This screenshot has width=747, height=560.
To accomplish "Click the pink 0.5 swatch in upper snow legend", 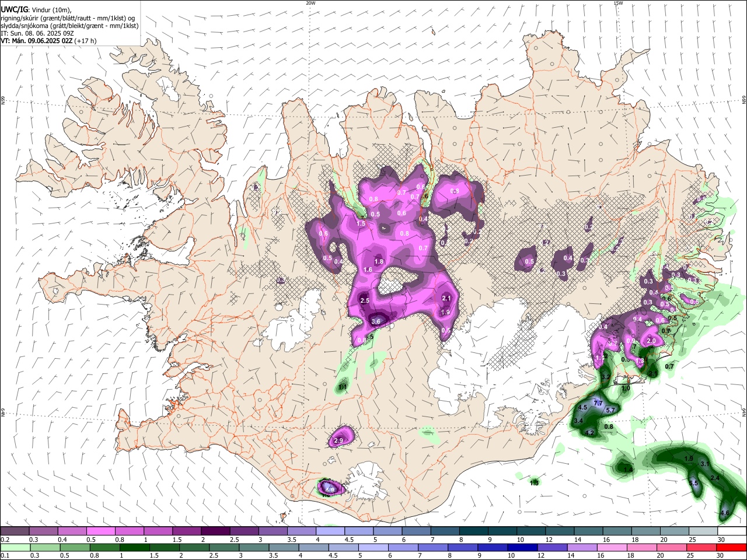I will pos(100,531).
